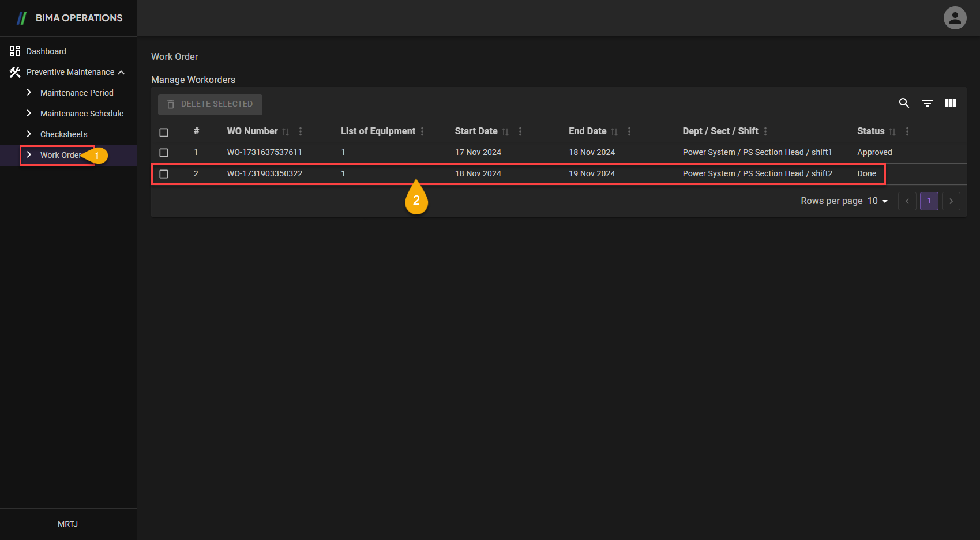Open List of Equipment column menu
This screenshot has width=980, height=540.
422,131
